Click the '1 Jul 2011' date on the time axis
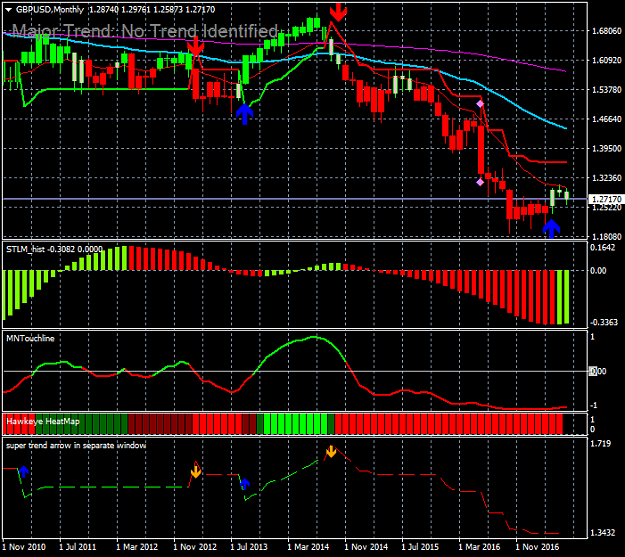The image size is (625, 557). [78, 547]
